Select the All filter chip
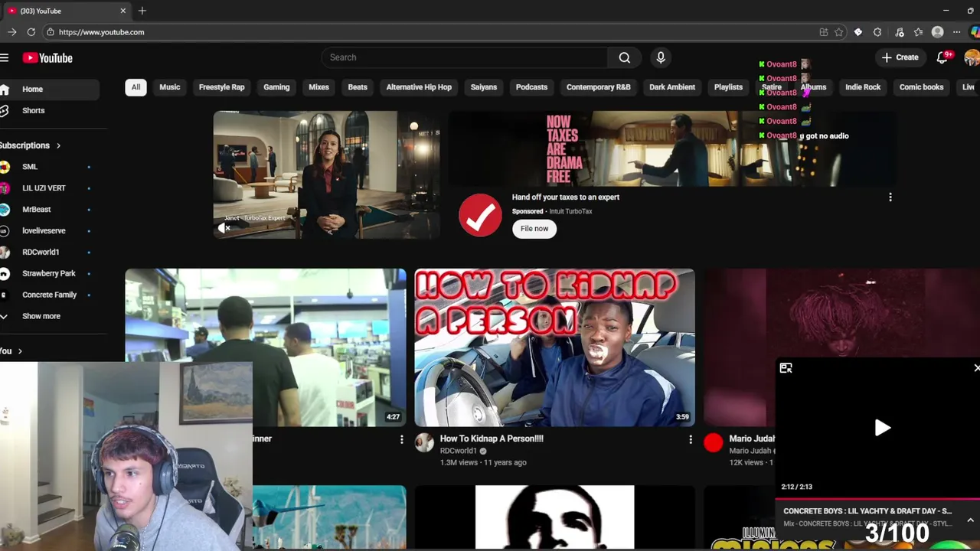The image size is (980, 551). (x=136, y=87)
